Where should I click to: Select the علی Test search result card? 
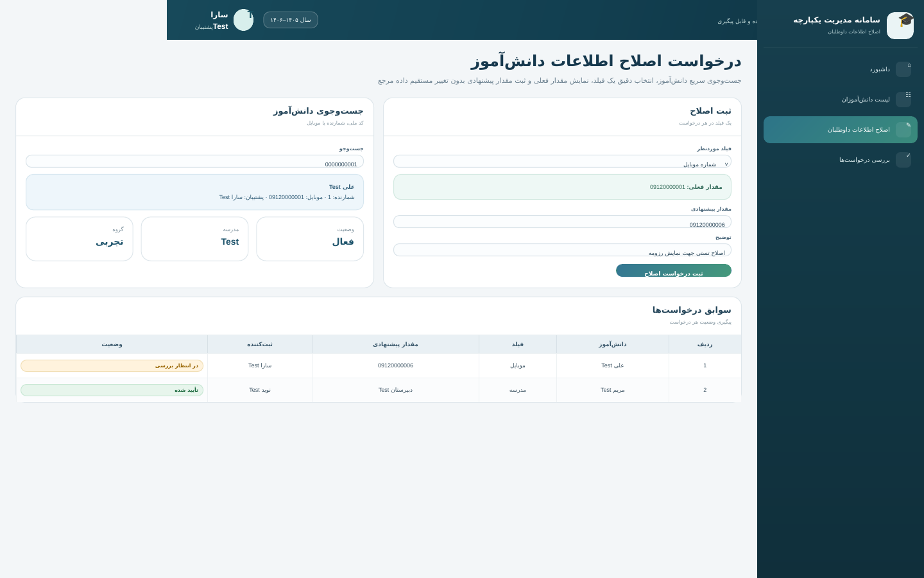point(194,192)
